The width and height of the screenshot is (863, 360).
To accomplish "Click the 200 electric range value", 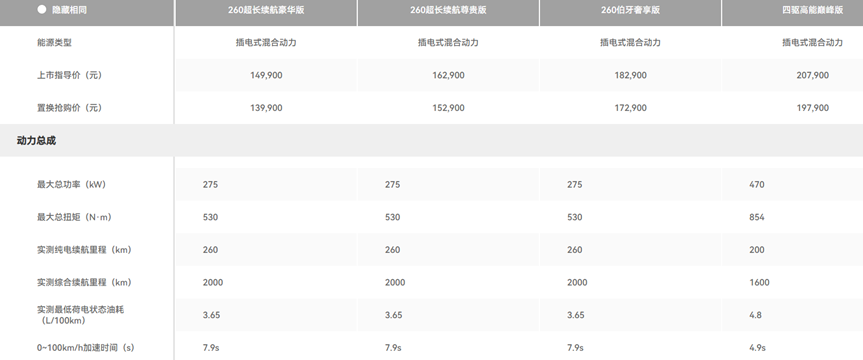I will (757, 249).
